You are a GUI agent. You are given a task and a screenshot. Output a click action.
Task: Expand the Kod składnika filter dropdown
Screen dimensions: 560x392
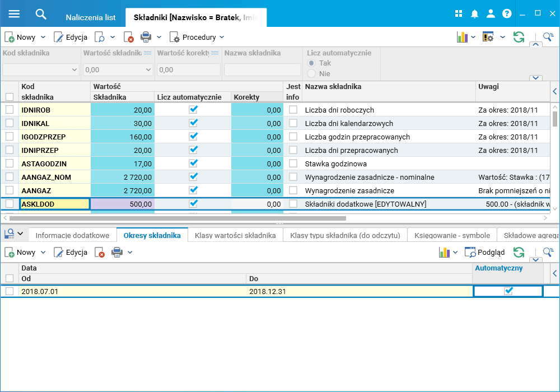coord(74,70)
